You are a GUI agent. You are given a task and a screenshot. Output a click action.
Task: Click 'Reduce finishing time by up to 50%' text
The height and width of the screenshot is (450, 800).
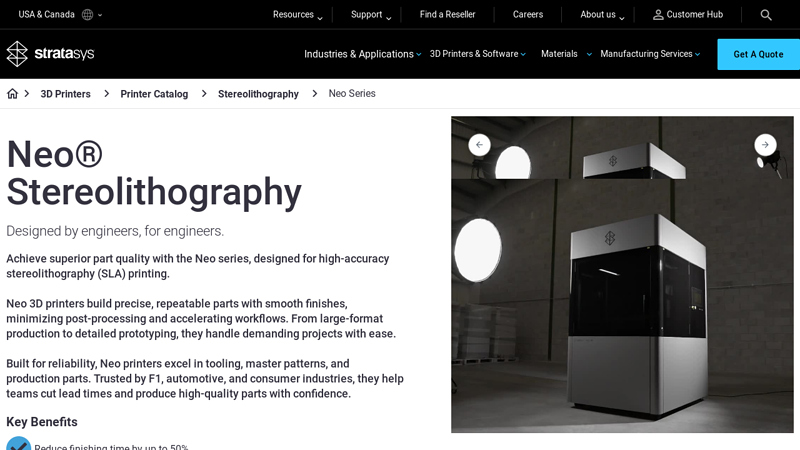(x=111, y=447)
